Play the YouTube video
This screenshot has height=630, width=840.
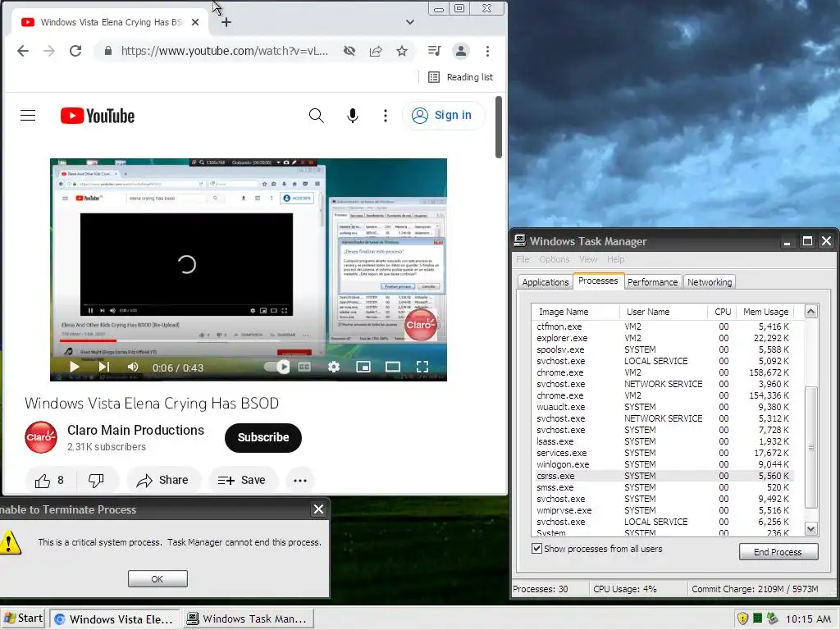click(x=75, y=367)
